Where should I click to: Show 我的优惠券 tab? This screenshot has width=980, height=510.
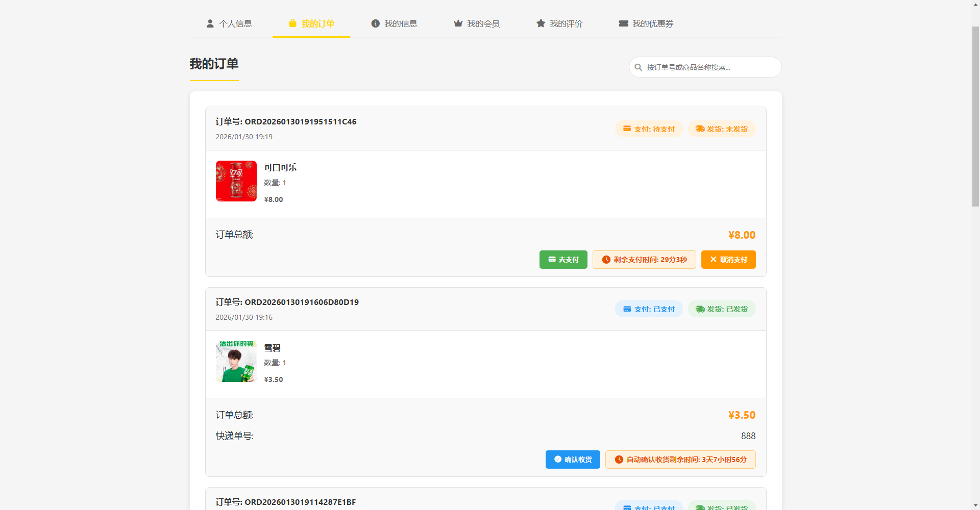646,23
